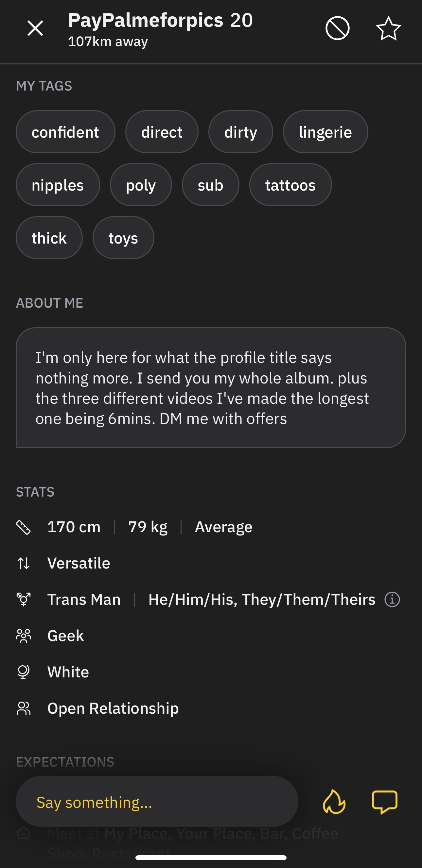The height and width of the screenshot is (868, 422).
Task: Tap the 'toys' tag chip
Action: (x=123, y=238)
